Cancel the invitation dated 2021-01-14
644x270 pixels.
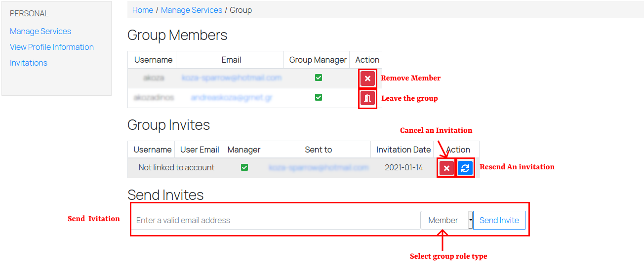pyautogui.click(x=446, y=168)
